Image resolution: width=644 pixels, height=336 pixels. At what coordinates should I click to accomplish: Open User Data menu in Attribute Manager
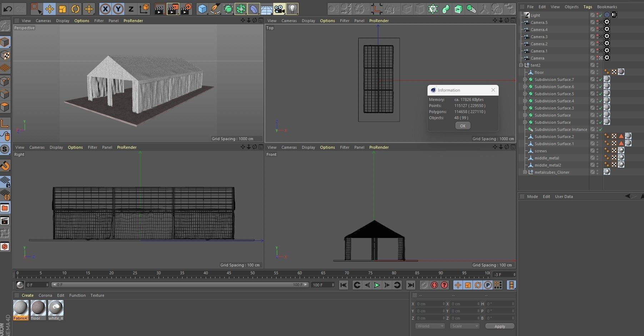564,197
